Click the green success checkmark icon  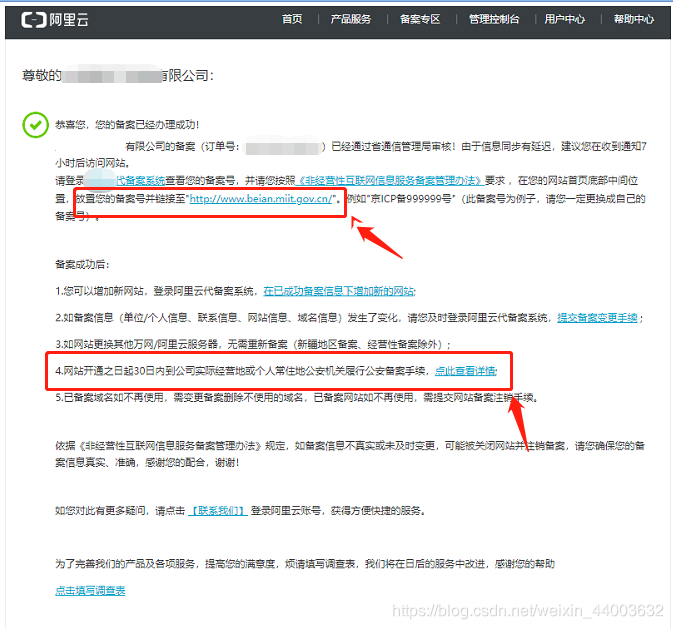coord(35,125)
